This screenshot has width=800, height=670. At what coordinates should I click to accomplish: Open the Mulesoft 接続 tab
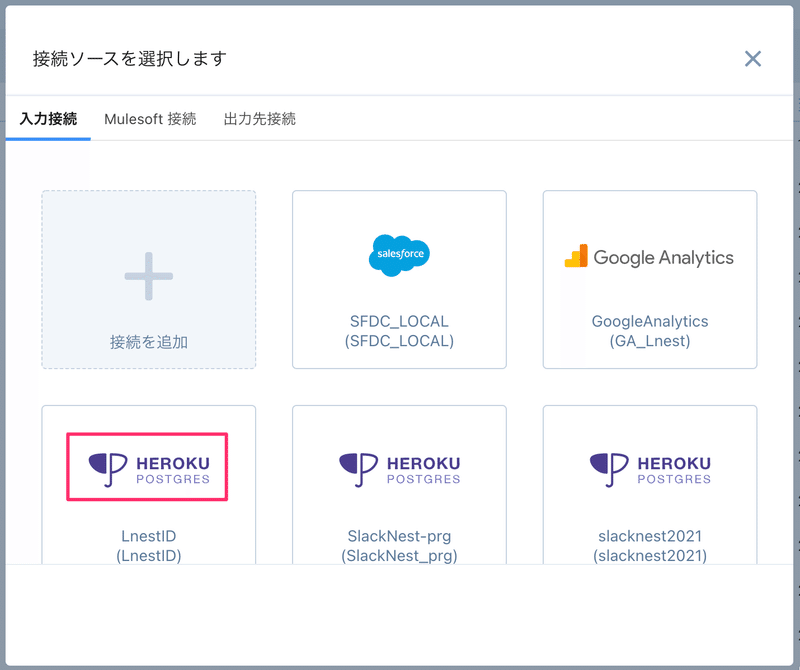(x=150, y=119)
